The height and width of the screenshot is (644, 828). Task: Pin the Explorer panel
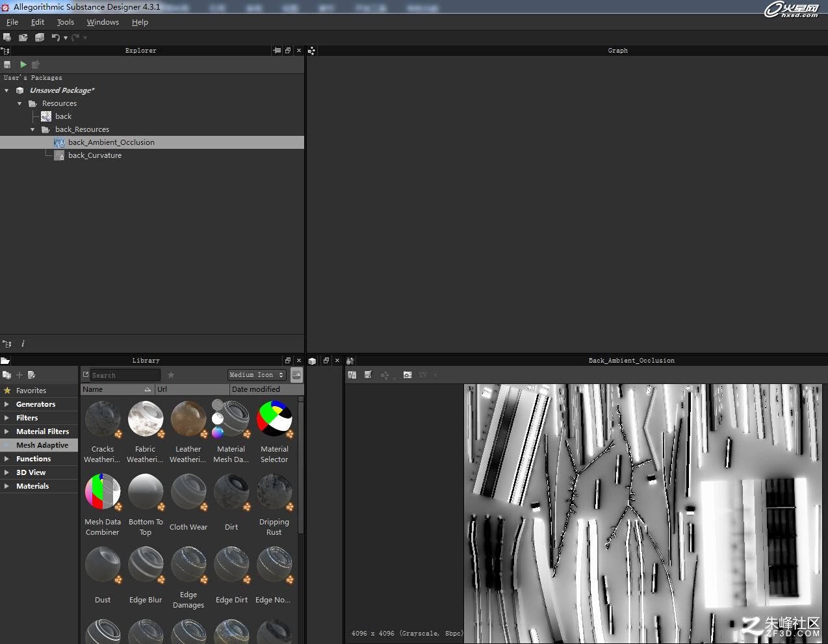click(x=278, y=50)
